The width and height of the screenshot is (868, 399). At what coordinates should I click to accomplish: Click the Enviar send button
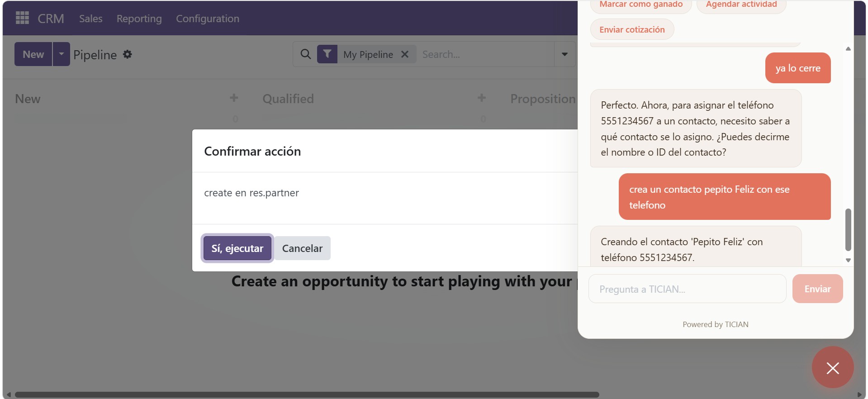817,289
